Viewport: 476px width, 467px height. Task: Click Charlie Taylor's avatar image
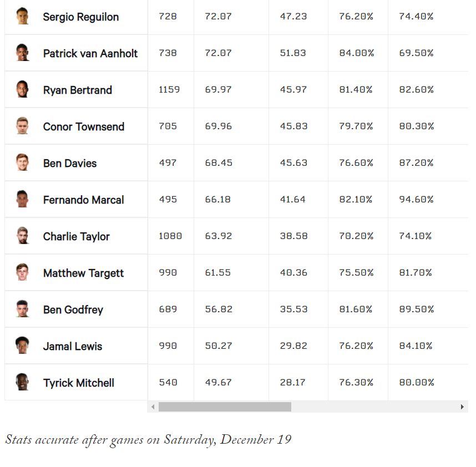click(x=23, y=236)
